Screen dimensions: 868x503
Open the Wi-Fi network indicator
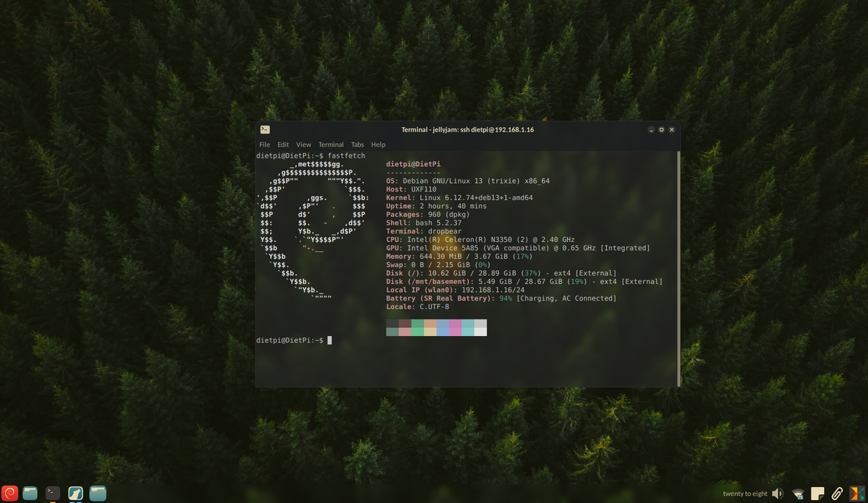(798, 494)
